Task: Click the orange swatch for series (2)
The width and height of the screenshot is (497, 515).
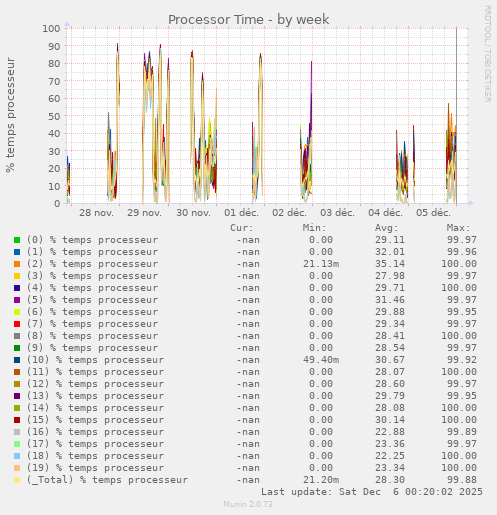Action: [17, 264]
